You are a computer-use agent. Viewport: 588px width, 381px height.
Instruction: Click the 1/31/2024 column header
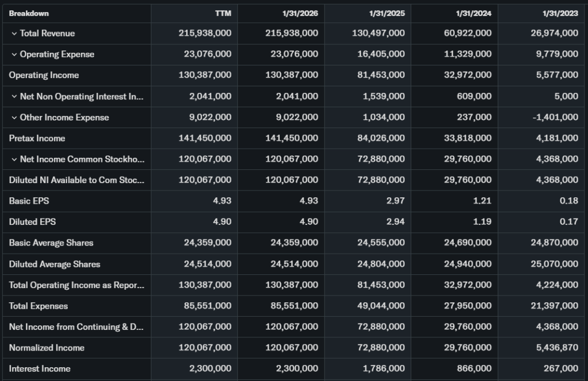tap(473, 13)
